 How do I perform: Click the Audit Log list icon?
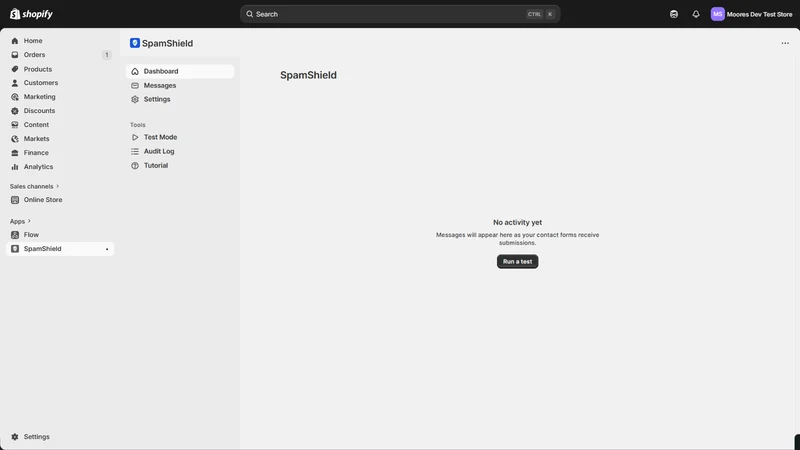pyautogui.click(x=135, y=152)
